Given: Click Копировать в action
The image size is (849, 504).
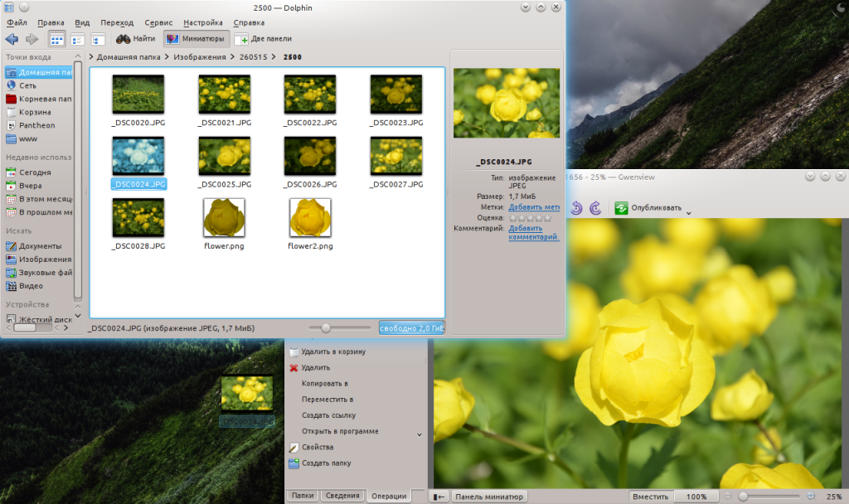Looking at the screenshot, I should [324, 383].
